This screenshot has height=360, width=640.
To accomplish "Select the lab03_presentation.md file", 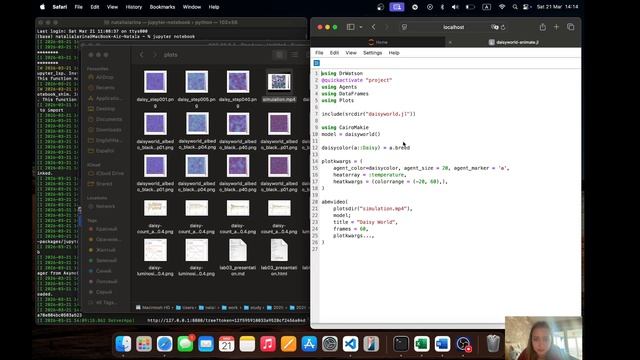I will click(x=238, y=250).
